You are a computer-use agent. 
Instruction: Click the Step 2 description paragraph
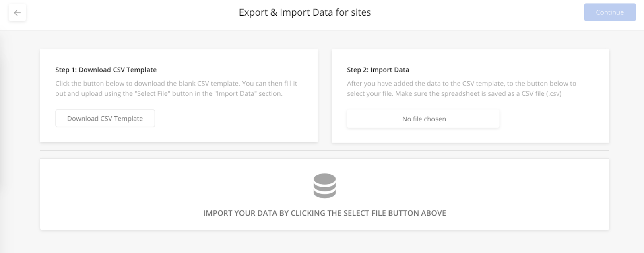(x=462, y=88)
